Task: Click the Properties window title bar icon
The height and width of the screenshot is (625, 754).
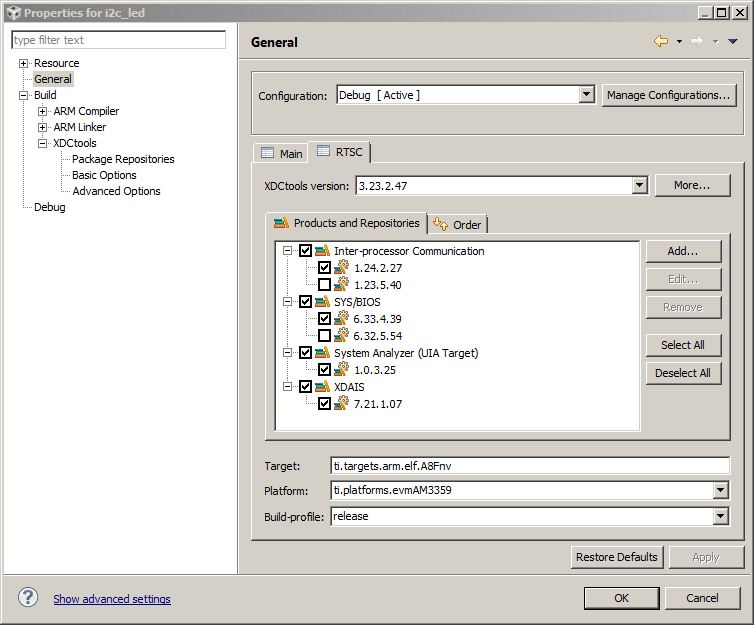Action: (13, 12)
